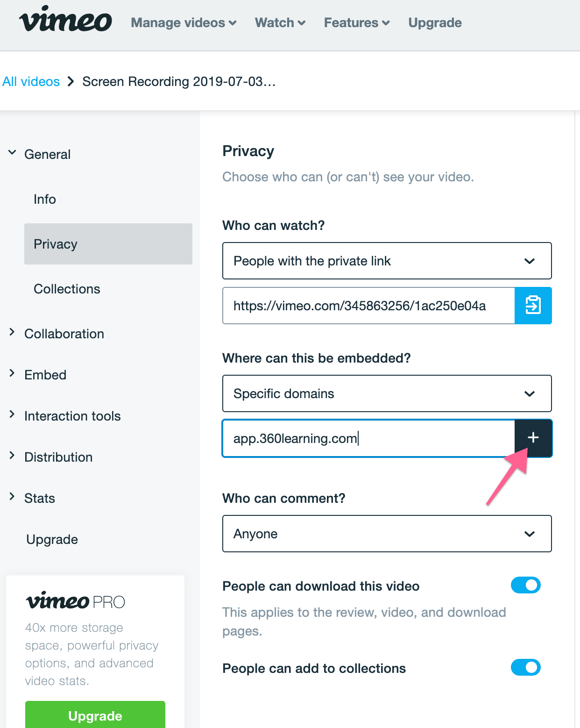This screenshot has height=728, width=580.
Task: Toggle People can download this video
Action: [525, 585]
